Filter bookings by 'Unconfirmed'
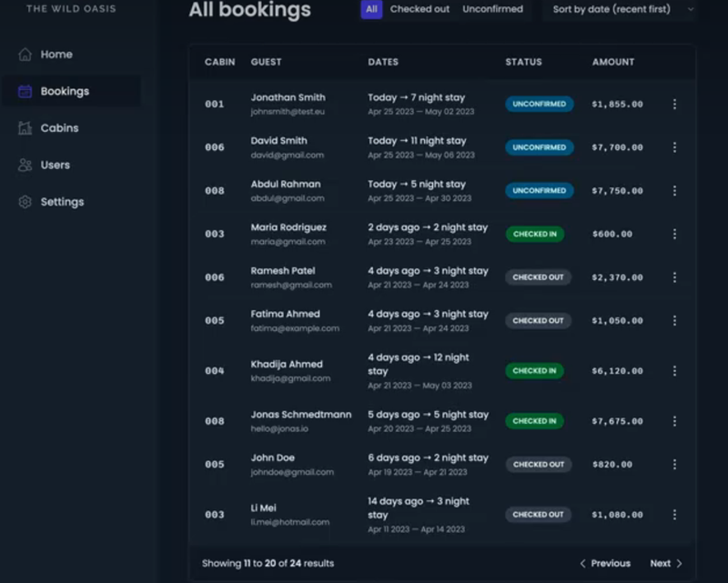Image resolution: width=728 pixels, height=583 pixels. [492, 9]
